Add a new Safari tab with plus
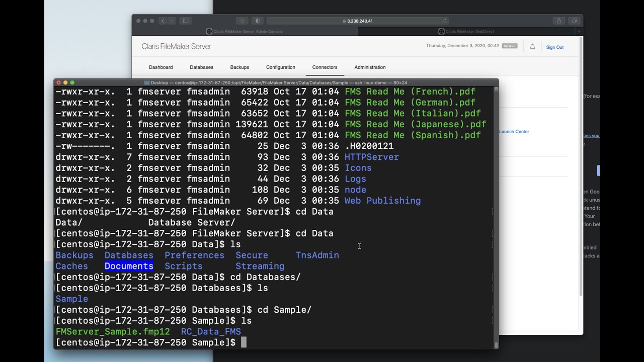The height and width of the screenshot is (362, 644). coord(579,31)
